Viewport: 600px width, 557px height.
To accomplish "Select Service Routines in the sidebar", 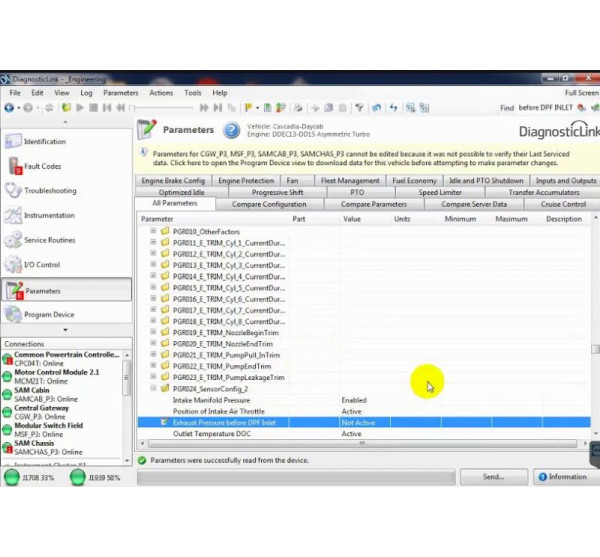I will tap(13, 241).
